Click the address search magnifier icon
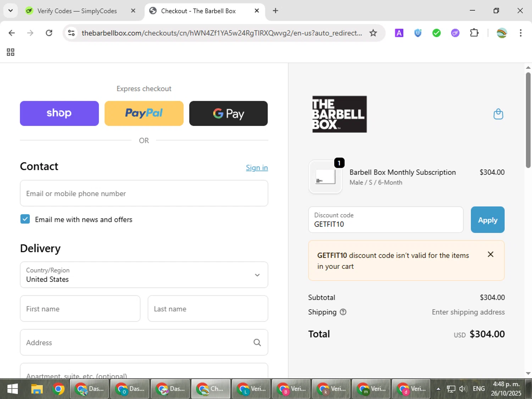 click(257, 342)
